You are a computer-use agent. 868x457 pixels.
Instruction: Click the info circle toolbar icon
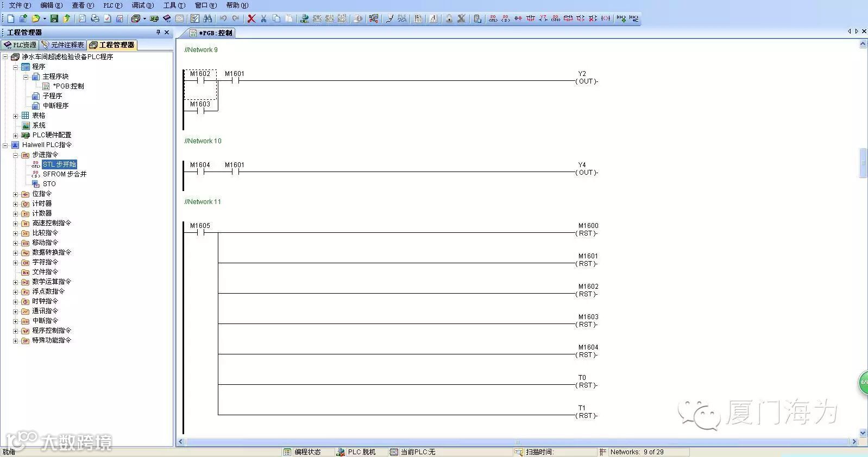(x=358, y=18)
